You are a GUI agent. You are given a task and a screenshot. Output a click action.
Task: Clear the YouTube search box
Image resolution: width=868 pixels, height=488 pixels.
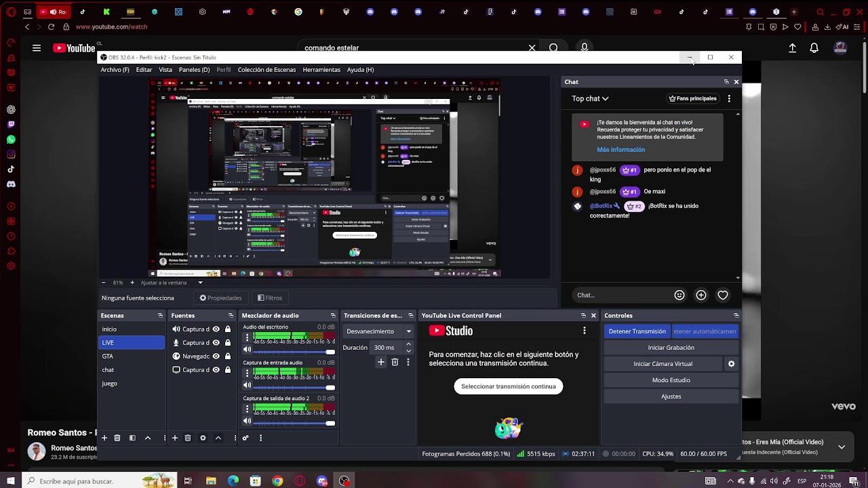pos(532,48)
